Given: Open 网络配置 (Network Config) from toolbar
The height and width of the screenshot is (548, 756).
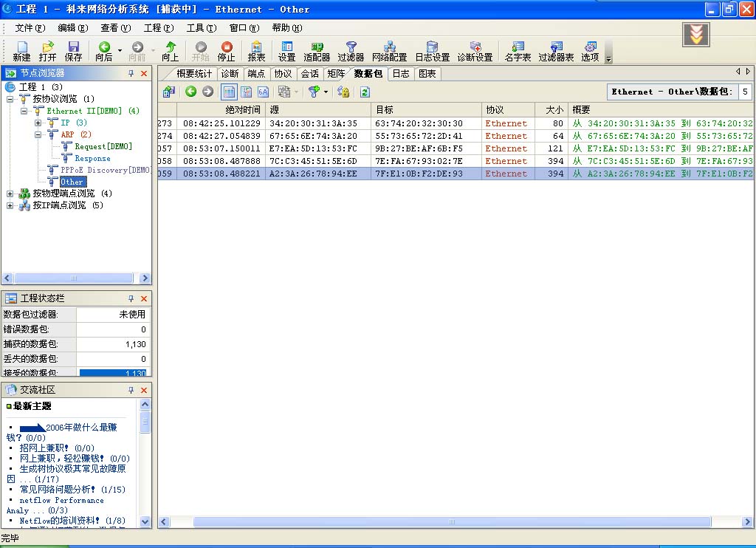Looking at the screenshot, I should [x=389, y=50].
